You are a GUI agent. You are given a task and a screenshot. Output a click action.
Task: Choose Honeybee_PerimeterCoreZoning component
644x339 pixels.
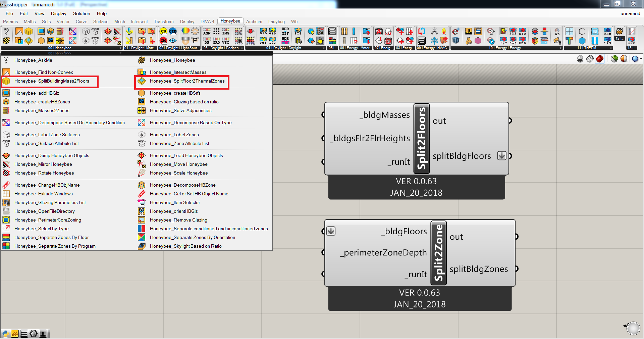pos(48,220)
